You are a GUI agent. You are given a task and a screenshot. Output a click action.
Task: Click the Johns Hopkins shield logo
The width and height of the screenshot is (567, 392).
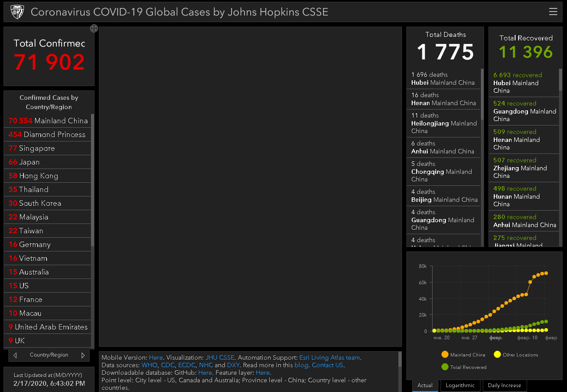17,12
